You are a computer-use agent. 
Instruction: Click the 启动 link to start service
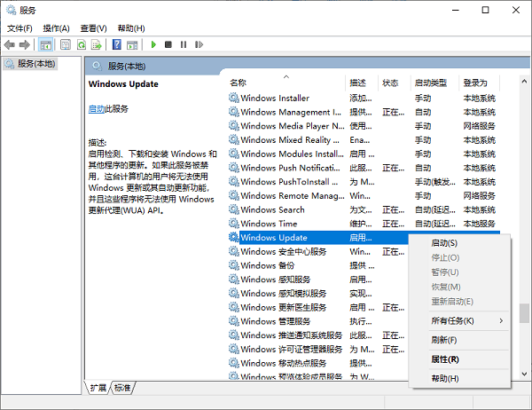[x=97, y=109]
